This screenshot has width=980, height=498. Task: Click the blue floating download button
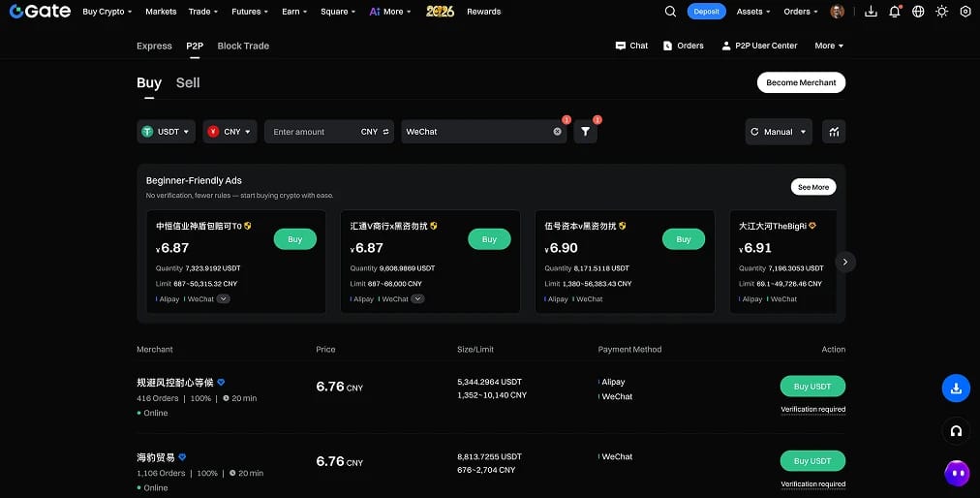956,389
